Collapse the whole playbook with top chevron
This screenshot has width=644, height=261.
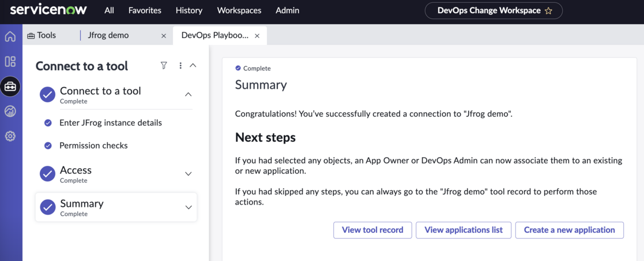click(x=193, y=65)
